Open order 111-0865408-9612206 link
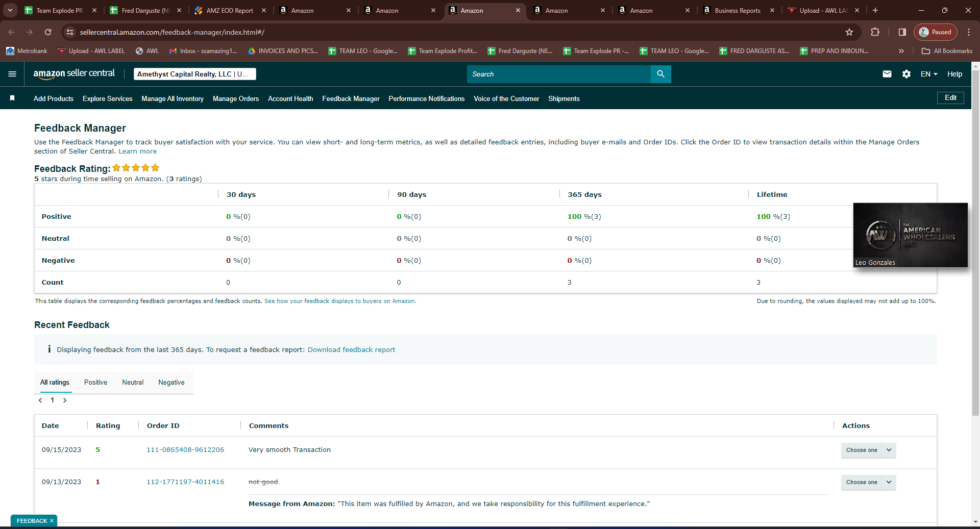 (x=185, y=450)
